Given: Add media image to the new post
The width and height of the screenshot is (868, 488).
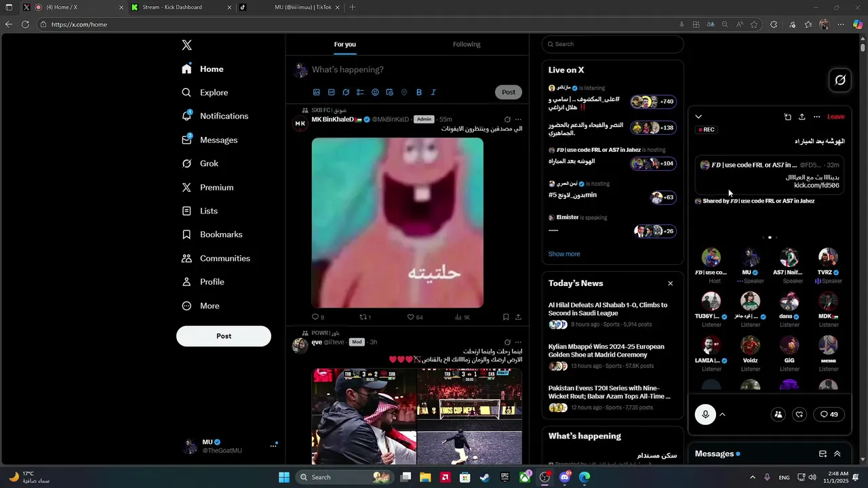Looking at the screenshot, I should (x=316, y=92).
